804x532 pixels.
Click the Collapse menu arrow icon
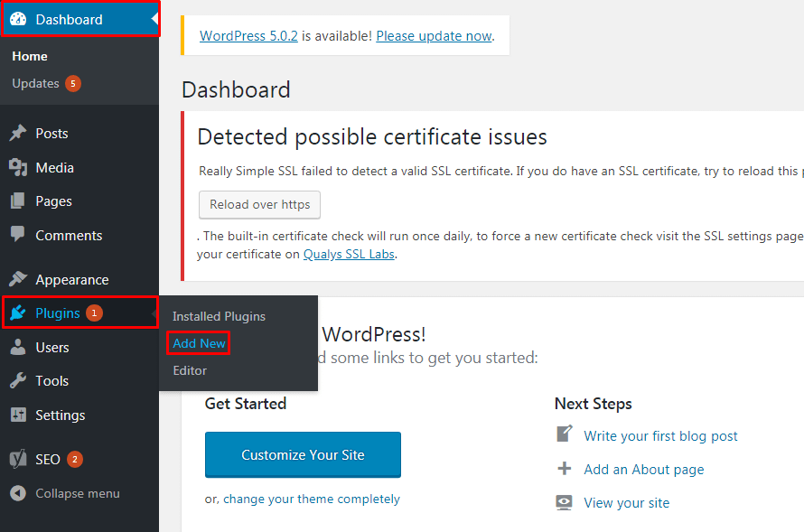coord(18,493)
